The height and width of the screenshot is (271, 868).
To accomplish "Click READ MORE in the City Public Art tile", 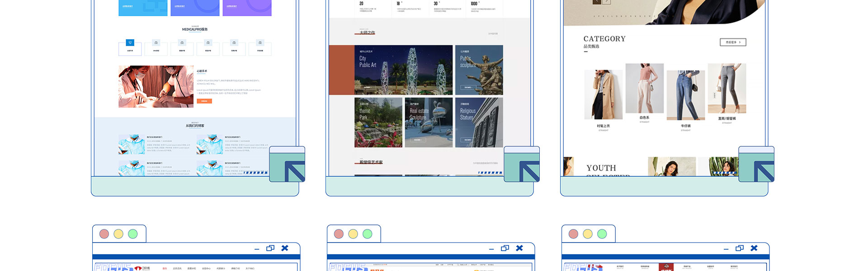I will pos(367,87).
